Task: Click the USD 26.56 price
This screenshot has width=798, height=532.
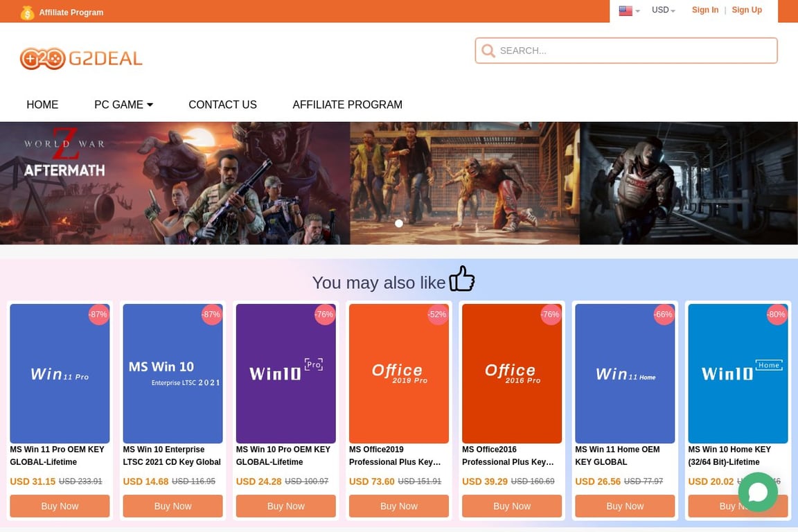Action: click(x=598, y=481)
